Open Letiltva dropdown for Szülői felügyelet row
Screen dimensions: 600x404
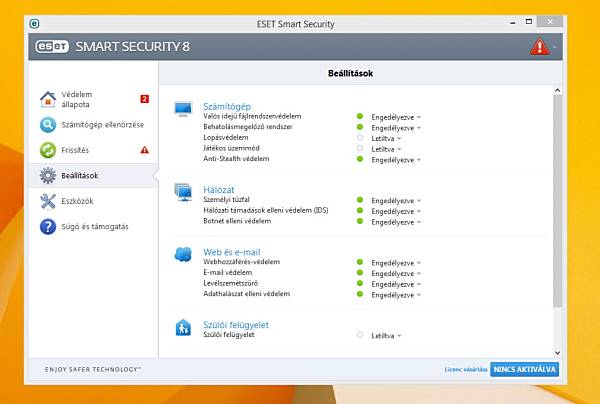pos(386,336)
